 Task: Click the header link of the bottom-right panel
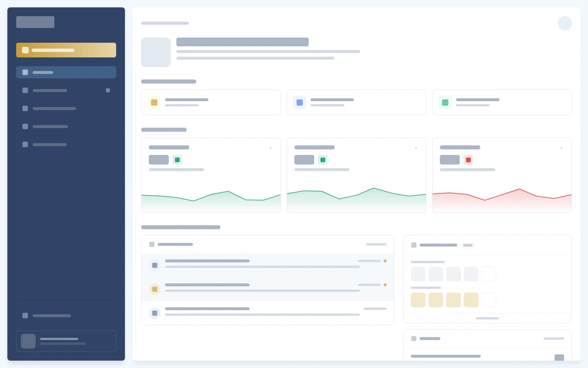click(554, 339)
